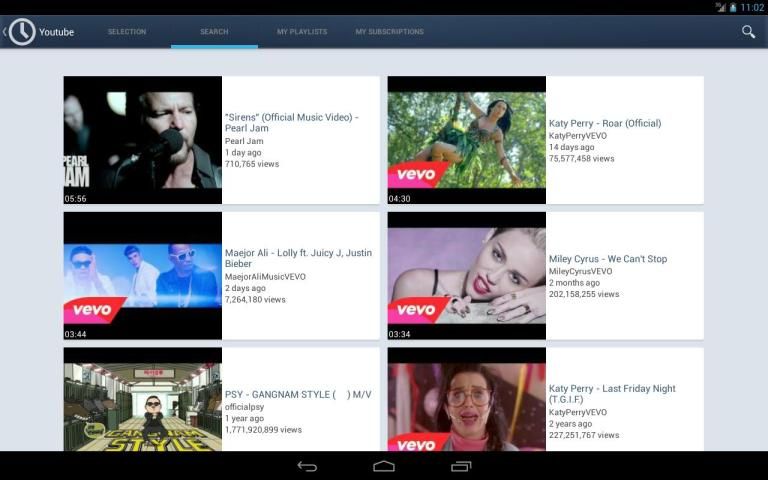
Task: Open the Katy Perry Roar thumbnail
Action: point(466,140)
